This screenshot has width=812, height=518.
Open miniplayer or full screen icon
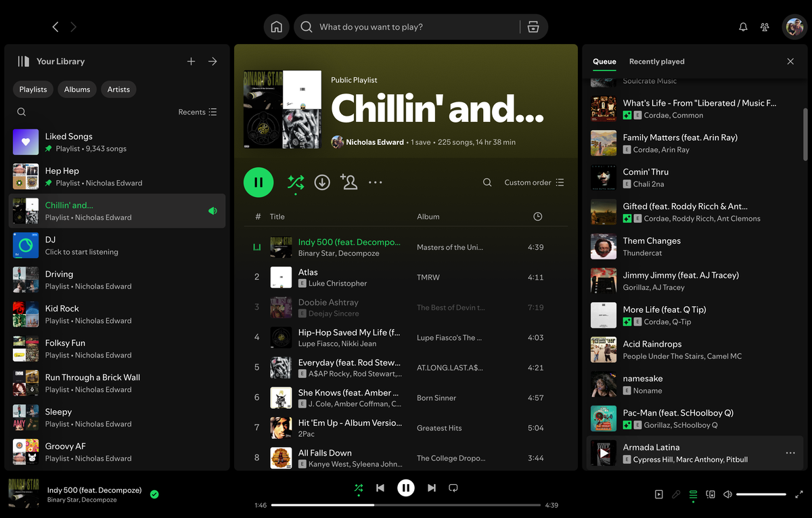799,494
